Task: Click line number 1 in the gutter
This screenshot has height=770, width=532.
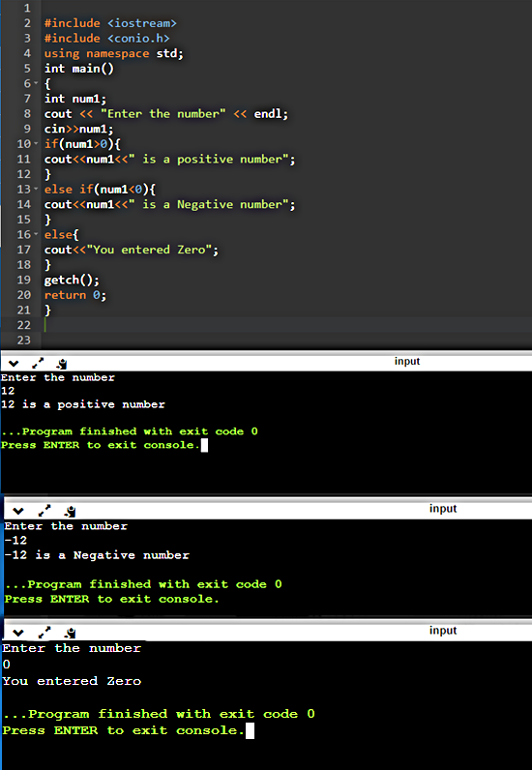Action: [x=27, y=8]
